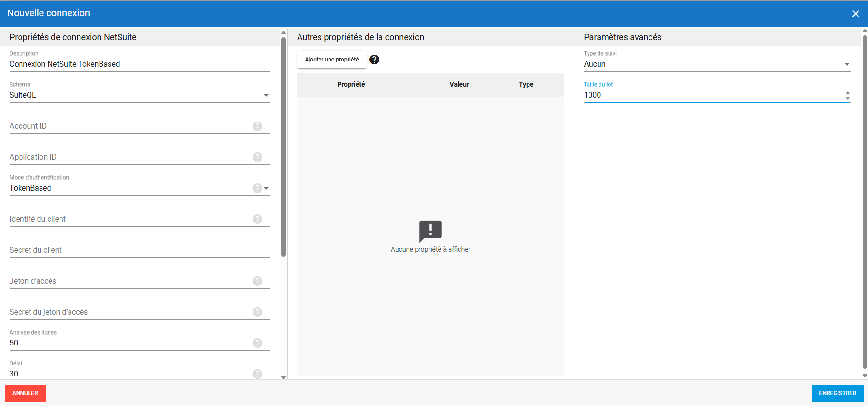Click the ENREGISTRER button
The width and height of the screenshot is (868, 406).
point(838,393)
